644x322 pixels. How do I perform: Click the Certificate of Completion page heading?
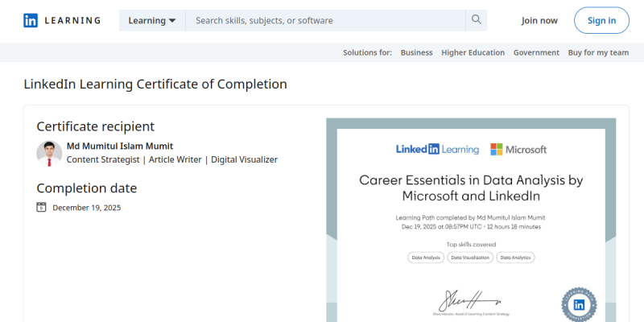(x=155, y=84)
